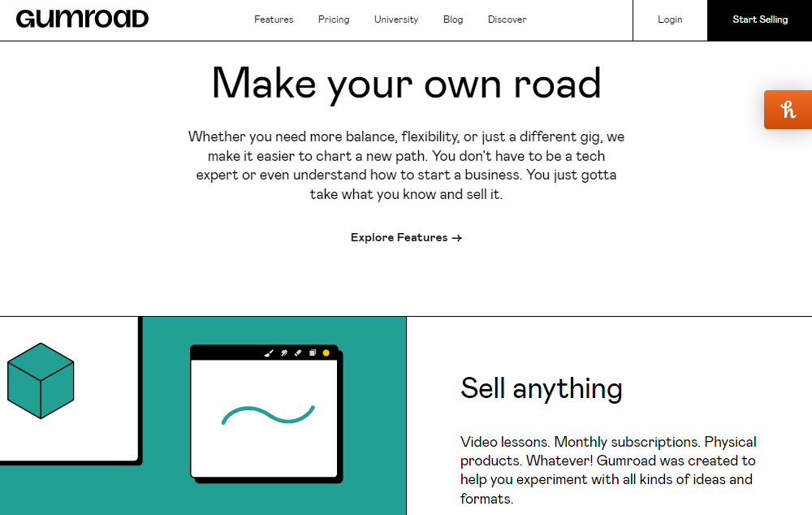This screenshot has height=515, width=812.
Task: Click the Make your own road heading
Action: point(406,84)
